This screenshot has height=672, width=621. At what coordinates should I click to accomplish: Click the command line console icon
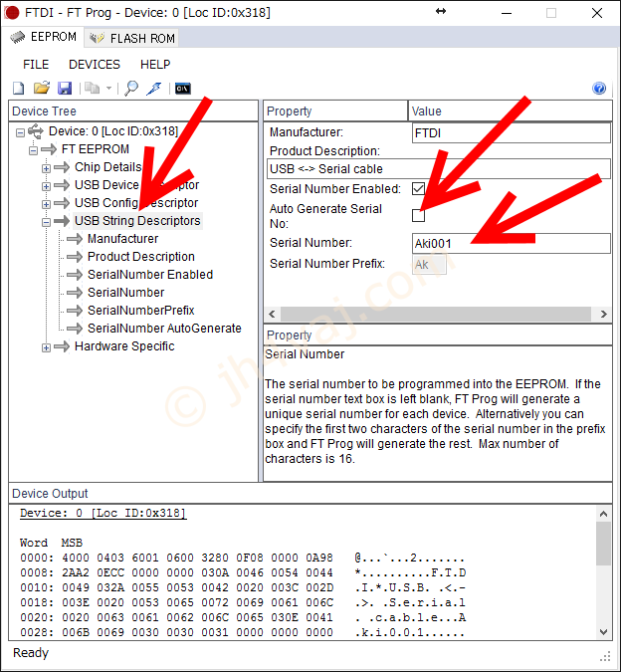coord(183,89)
